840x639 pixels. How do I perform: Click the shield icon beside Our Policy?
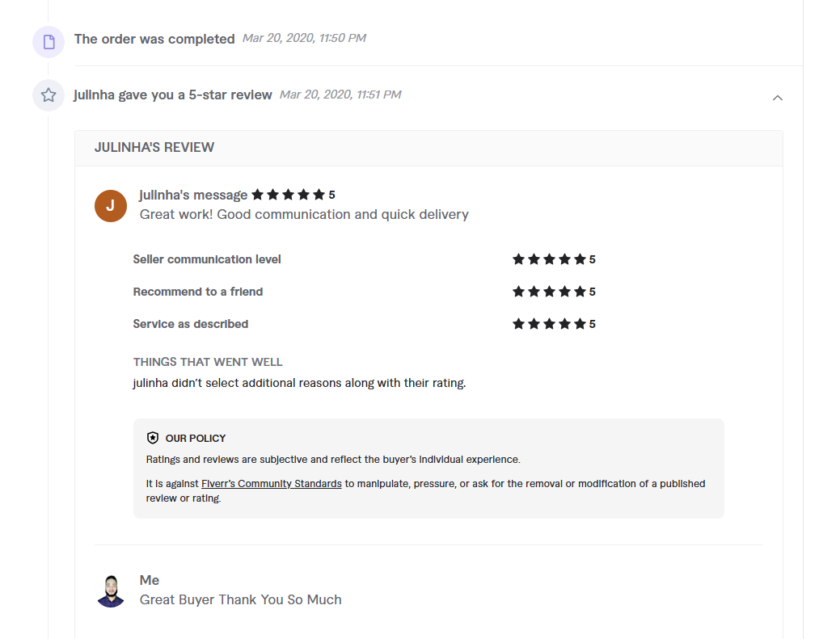click(153, 438)
